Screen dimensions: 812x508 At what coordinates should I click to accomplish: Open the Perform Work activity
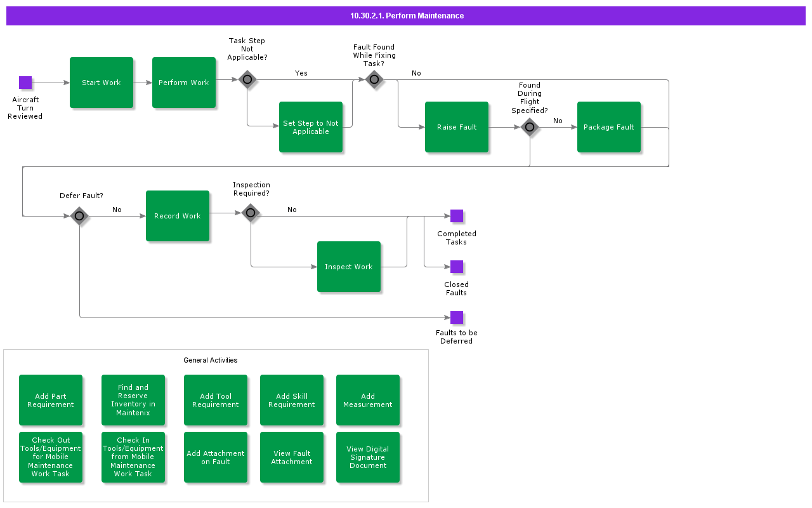(184, 83)
